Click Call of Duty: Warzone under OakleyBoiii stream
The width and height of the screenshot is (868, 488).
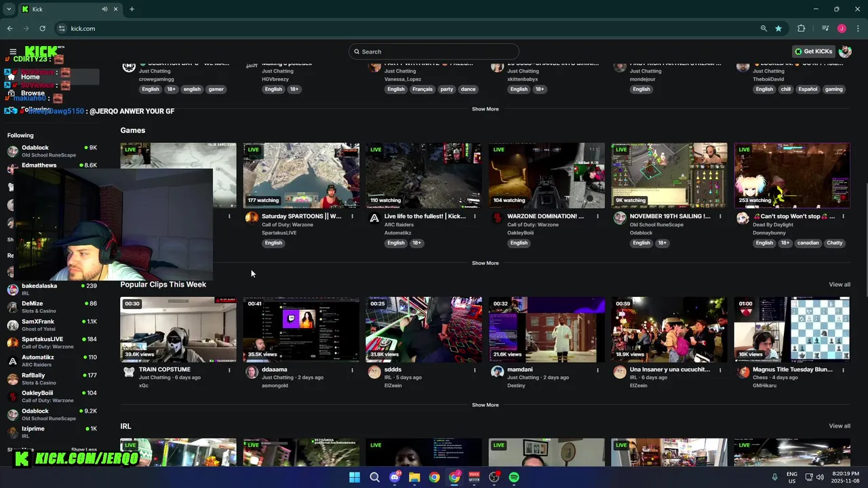pos(533,225)
